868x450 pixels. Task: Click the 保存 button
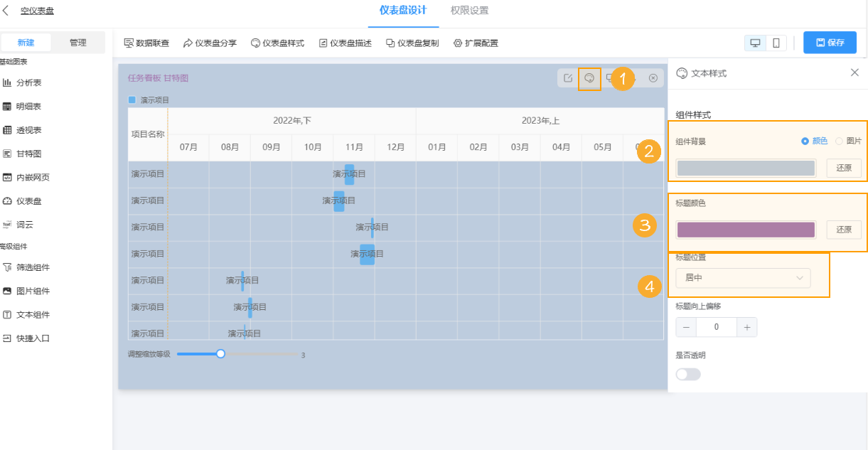click(x=830, y=43)
